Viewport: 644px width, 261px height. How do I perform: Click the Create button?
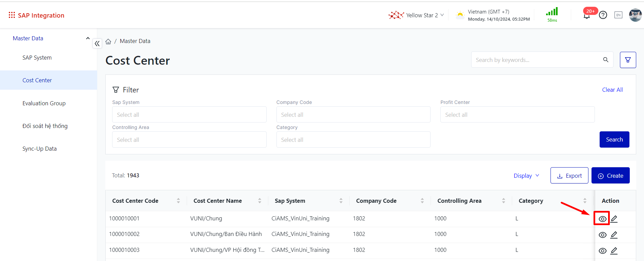pyautogui.click(x=610, y=176)
